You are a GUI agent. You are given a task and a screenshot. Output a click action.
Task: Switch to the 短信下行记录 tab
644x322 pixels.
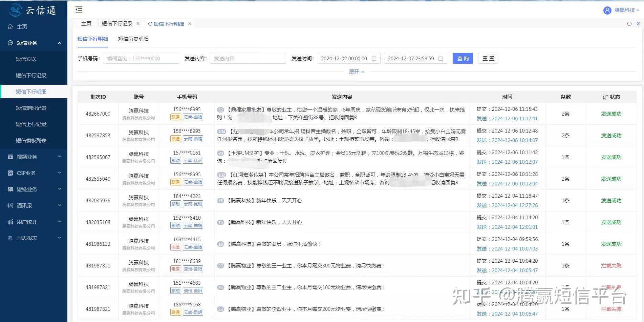point(117,24)
